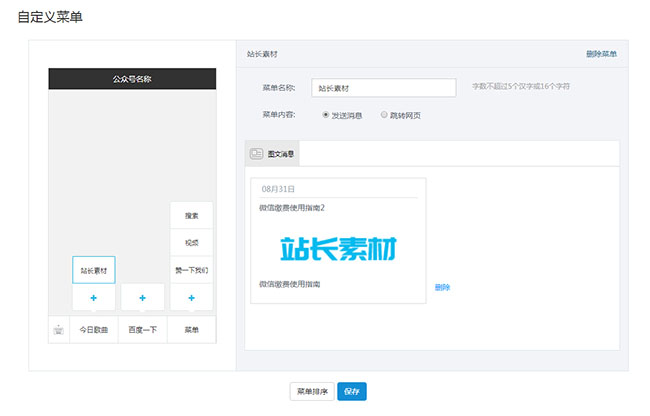Add a submenu above 百度一下
The image size is (650, 416).
pos(142,298)
